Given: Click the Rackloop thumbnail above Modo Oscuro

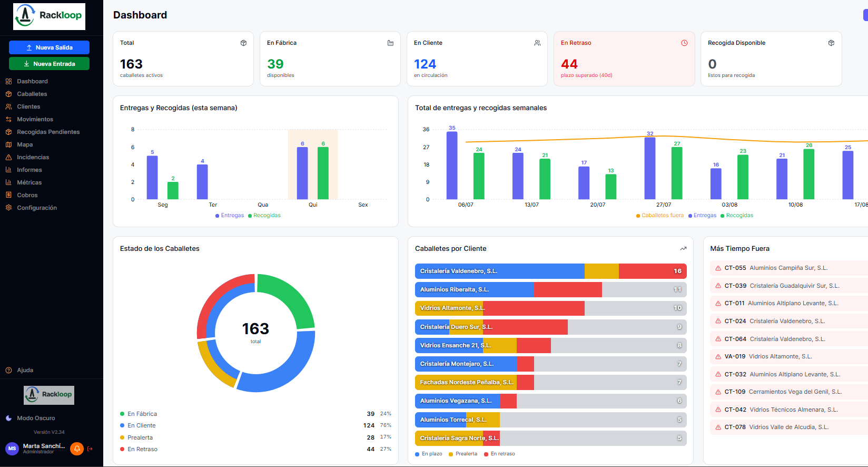Looking at the screenshot, I should pyautogui.click(x=49, y=395).
